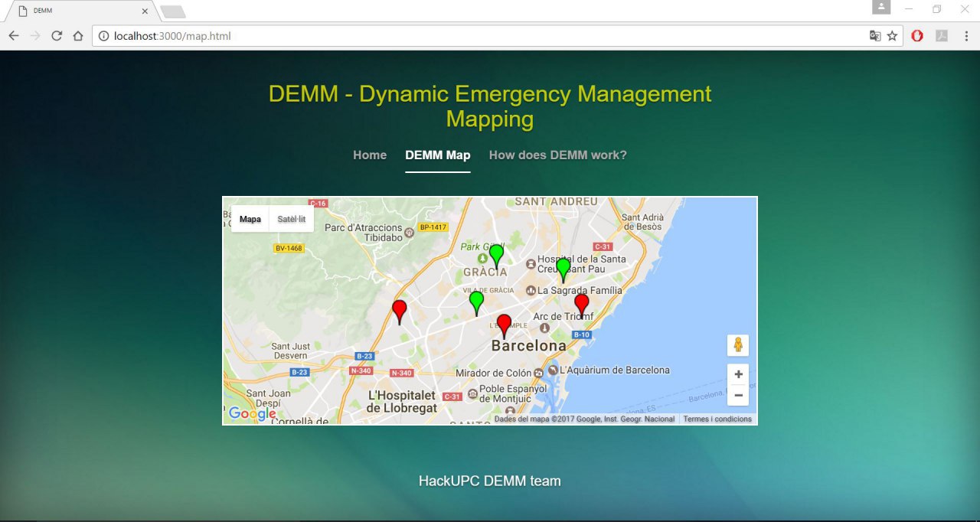980x522 pixels.
Task: Go to the browser home icon
Action: [x=78, y=36]
